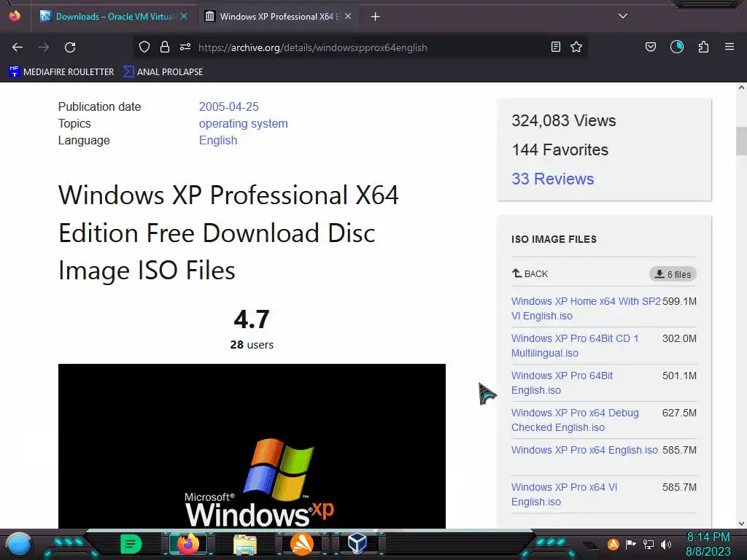Open the Firefox application menu
This screenshot has width=747, height=560.
coord(729,47)
